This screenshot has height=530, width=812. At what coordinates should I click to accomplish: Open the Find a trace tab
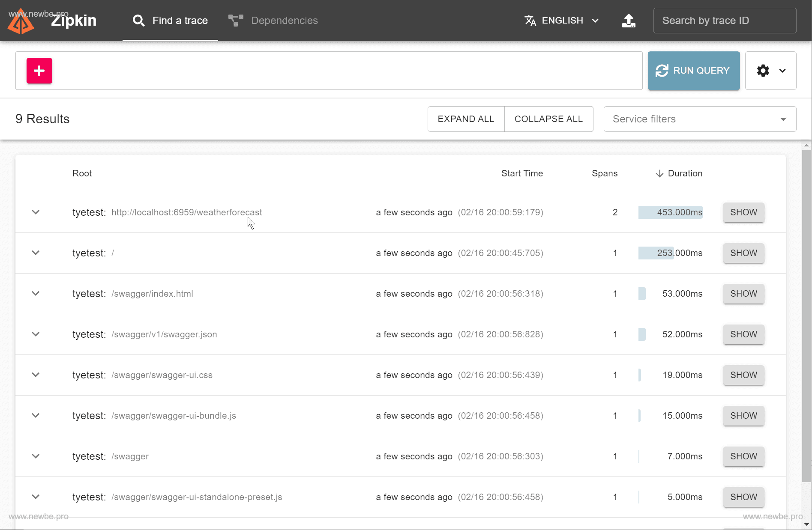pyautogui.click(x=180, y=21)
